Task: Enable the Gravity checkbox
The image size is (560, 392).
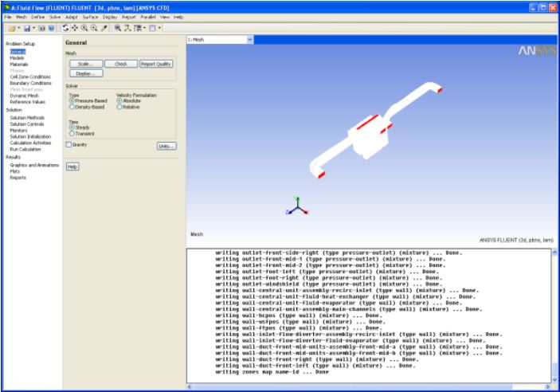Action: tap(69, 144)
